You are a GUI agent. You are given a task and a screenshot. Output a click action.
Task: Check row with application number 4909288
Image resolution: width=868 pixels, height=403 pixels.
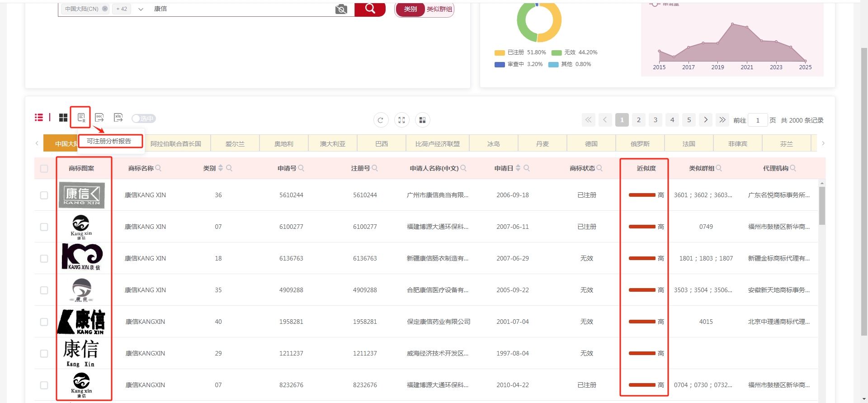pyautogui.click(x=44, y=290)
